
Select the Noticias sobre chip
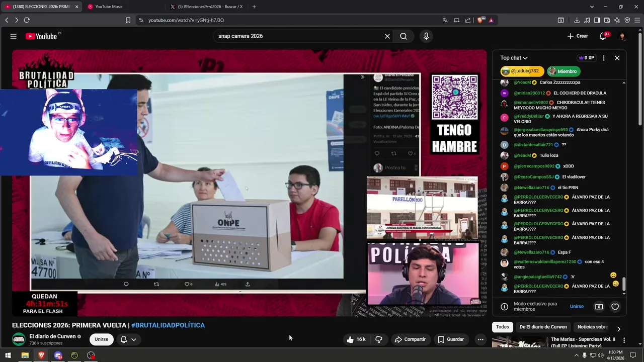(x=593, y=327)
